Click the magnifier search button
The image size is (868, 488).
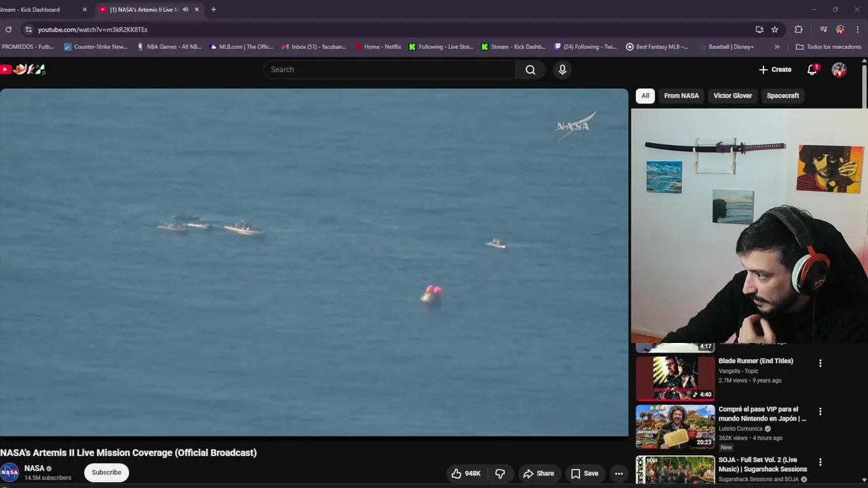click(x=530, y=69)
